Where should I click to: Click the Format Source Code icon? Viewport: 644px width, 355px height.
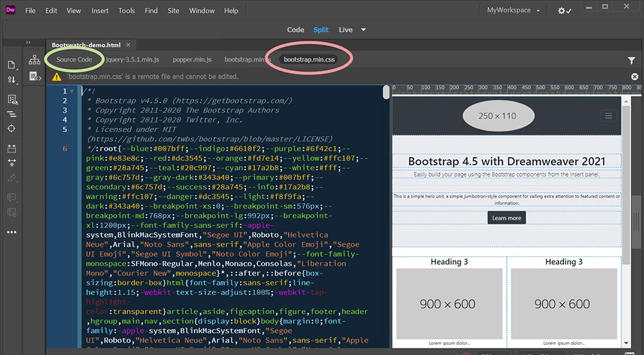(x=12, y=114)
